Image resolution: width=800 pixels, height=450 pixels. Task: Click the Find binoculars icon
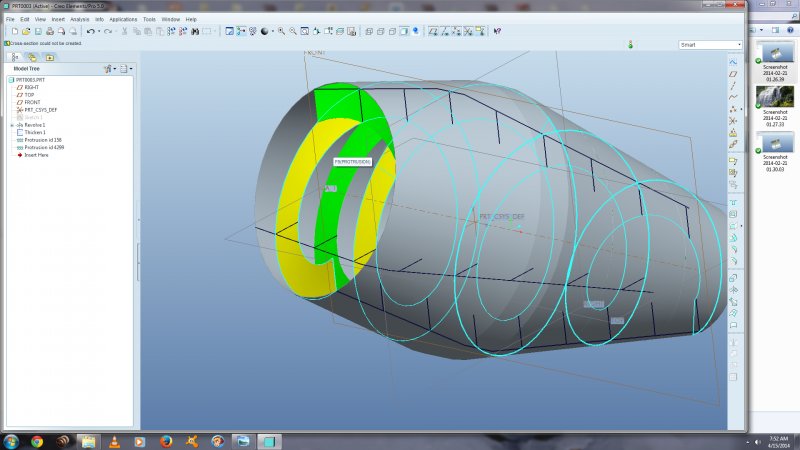tap(193, 31)
